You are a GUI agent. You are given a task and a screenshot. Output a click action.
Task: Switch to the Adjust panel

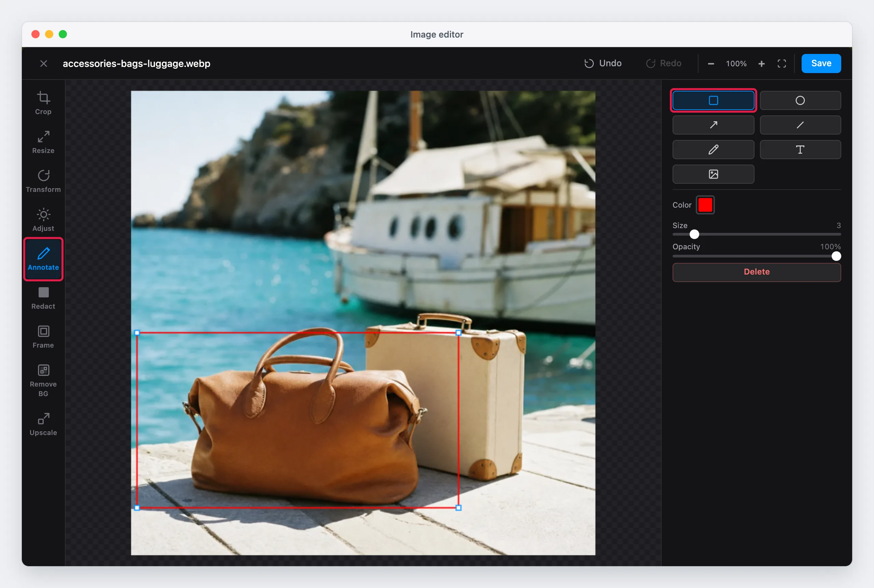coord(43,220)
